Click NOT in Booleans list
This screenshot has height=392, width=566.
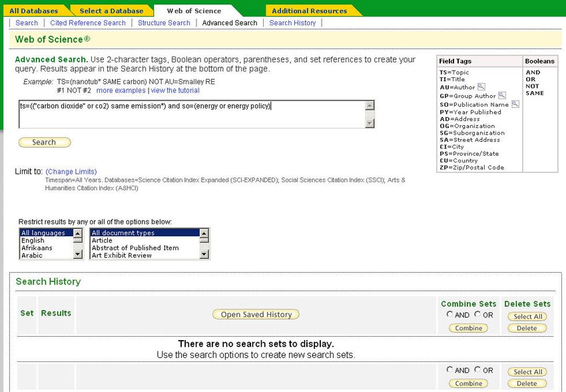coord(532,87)
